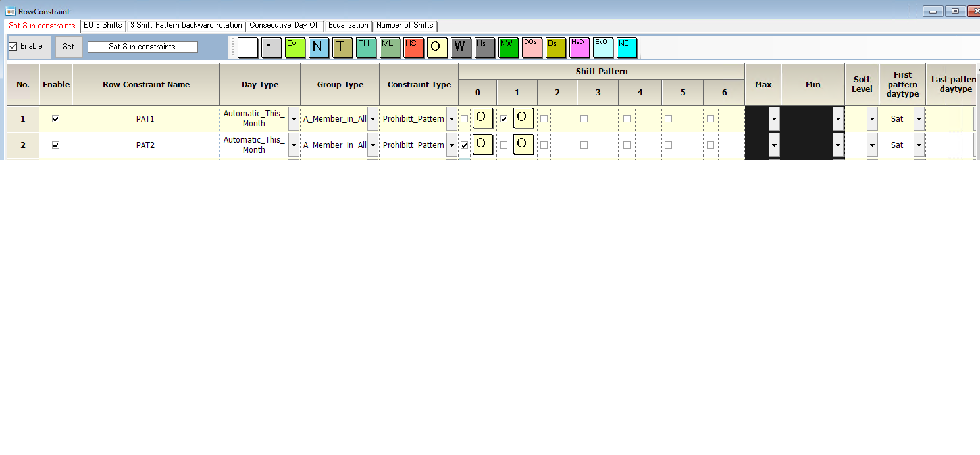Image resolution: width=980 pixels, height=455 pixels.
Task: Select the gray Hs shift icon
Action: [x=485, y=48]
